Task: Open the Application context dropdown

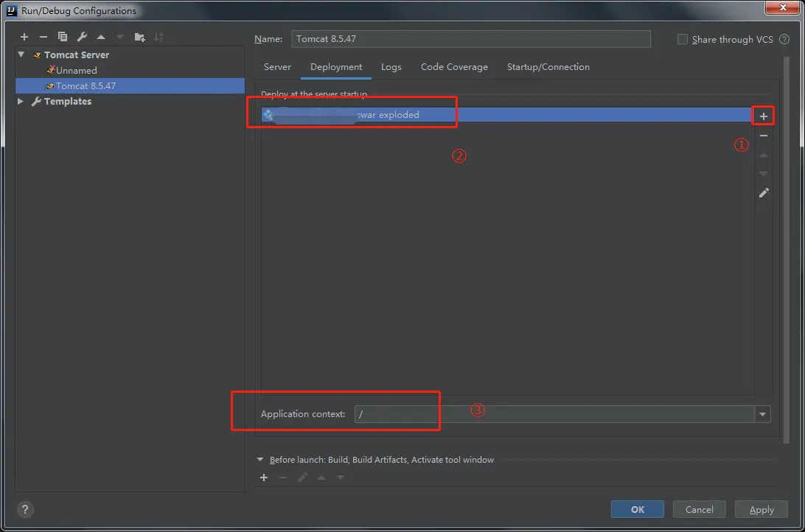Action: (762, 414)
